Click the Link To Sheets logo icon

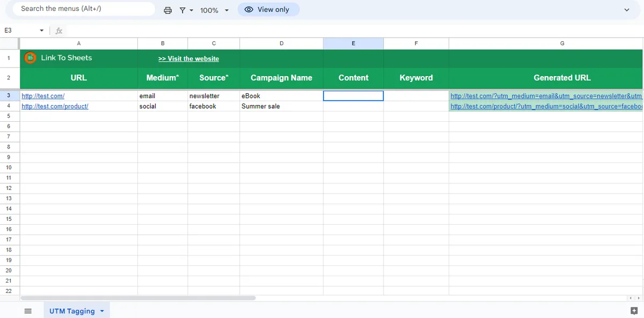point(31,57)
